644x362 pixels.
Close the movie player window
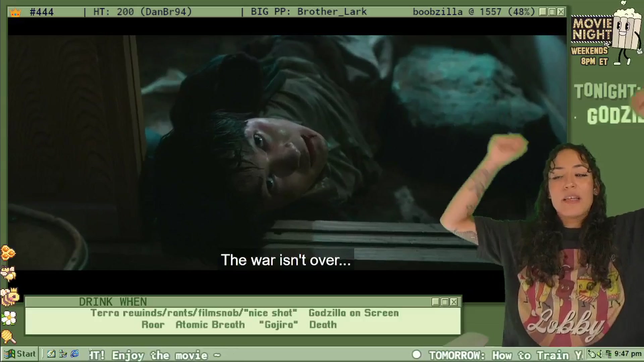(561, 12)
